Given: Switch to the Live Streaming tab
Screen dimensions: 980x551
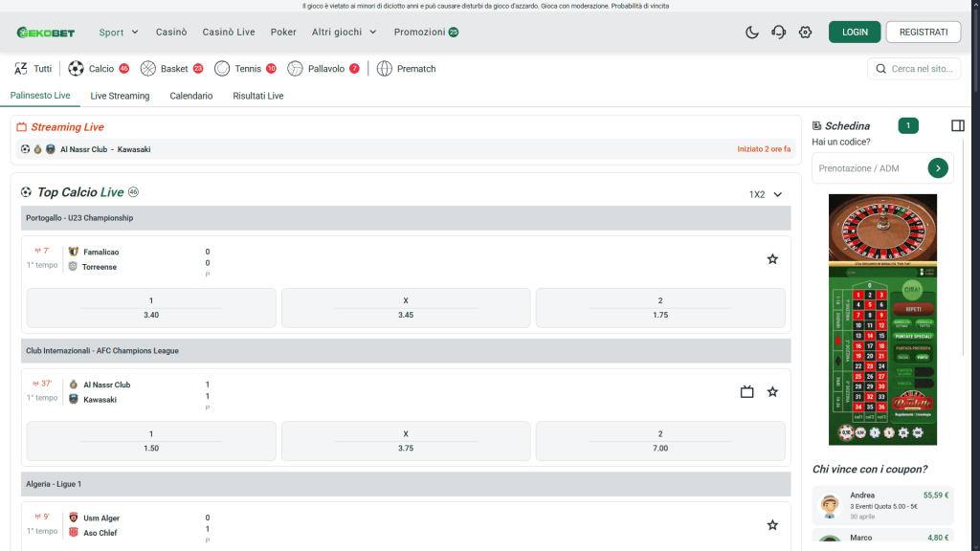Looking at the screenshot, I should point(120,96).
